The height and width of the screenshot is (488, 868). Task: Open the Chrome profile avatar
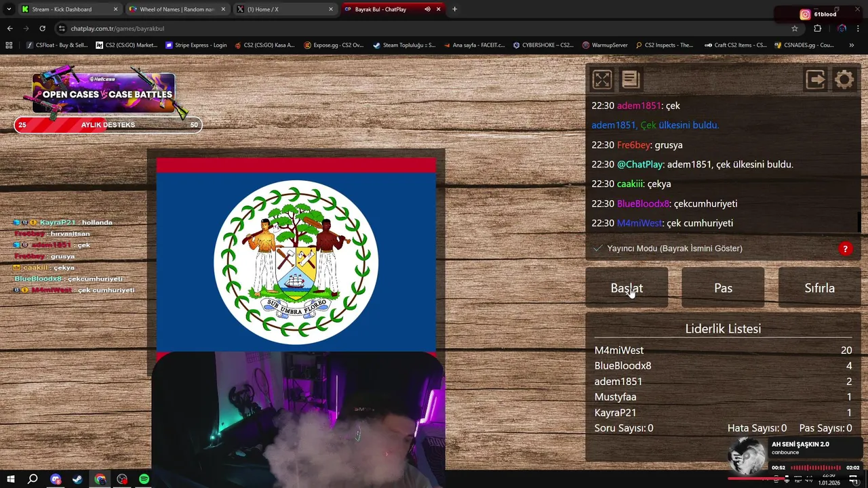(842, 28)
